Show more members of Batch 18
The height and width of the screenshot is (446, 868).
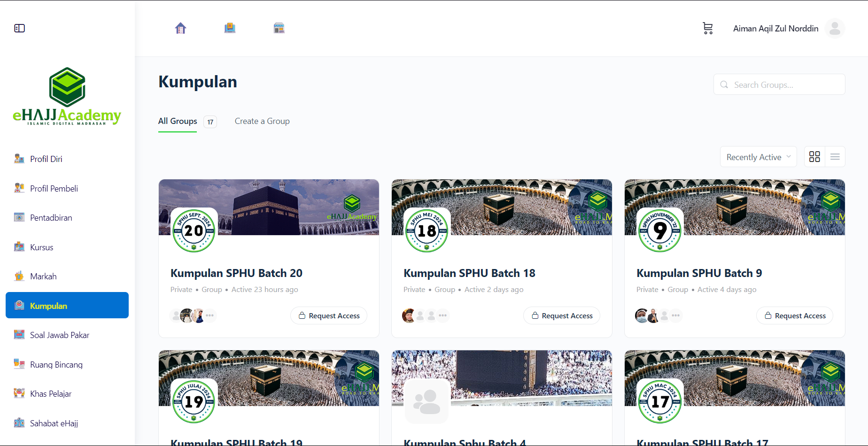(442, 315)
